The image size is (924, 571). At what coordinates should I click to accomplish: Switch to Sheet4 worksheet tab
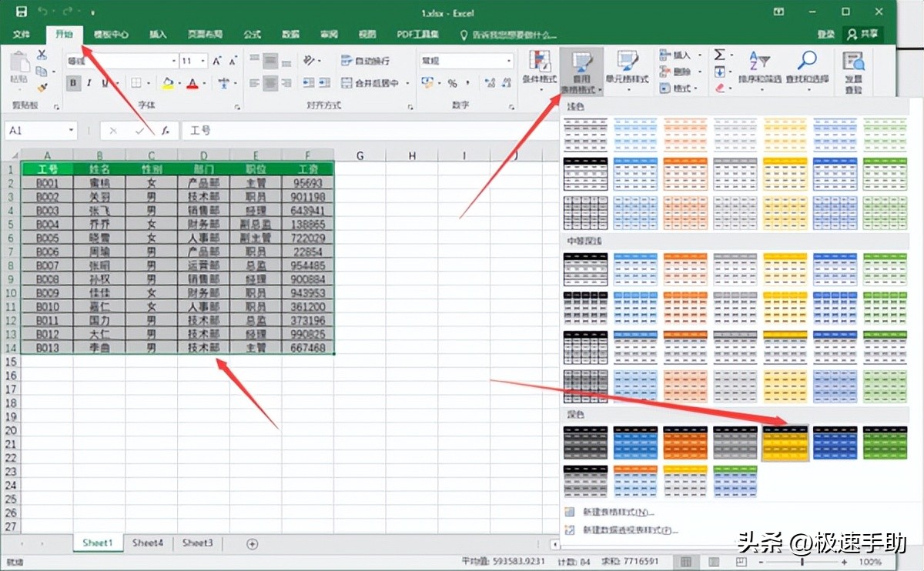coord(147,543)
